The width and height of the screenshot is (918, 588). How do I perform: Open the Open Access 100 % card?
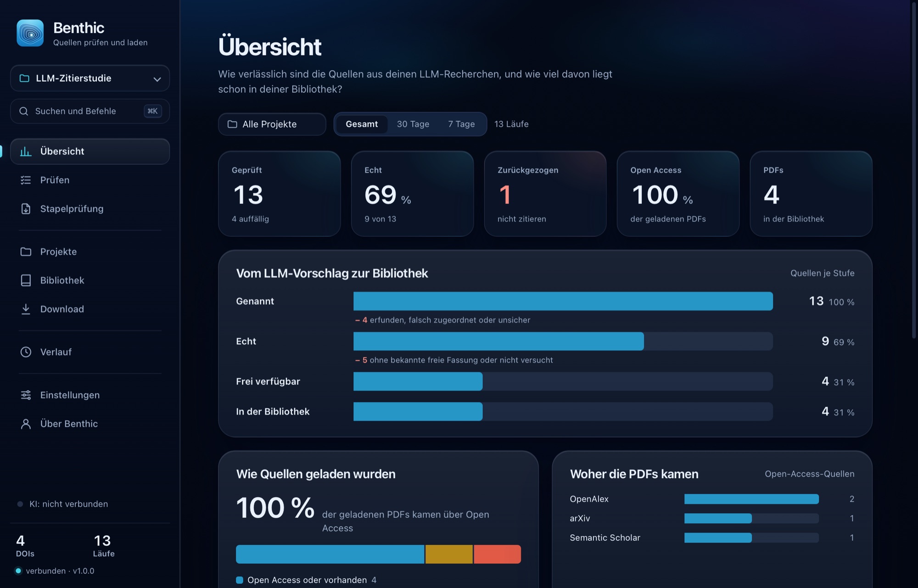678,194
